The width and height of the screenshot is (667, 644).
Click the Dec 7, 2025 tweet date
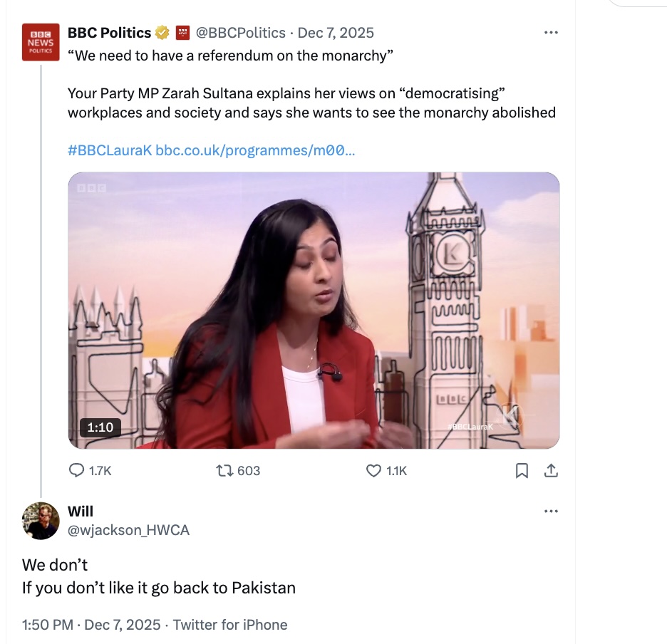(336, 33)
